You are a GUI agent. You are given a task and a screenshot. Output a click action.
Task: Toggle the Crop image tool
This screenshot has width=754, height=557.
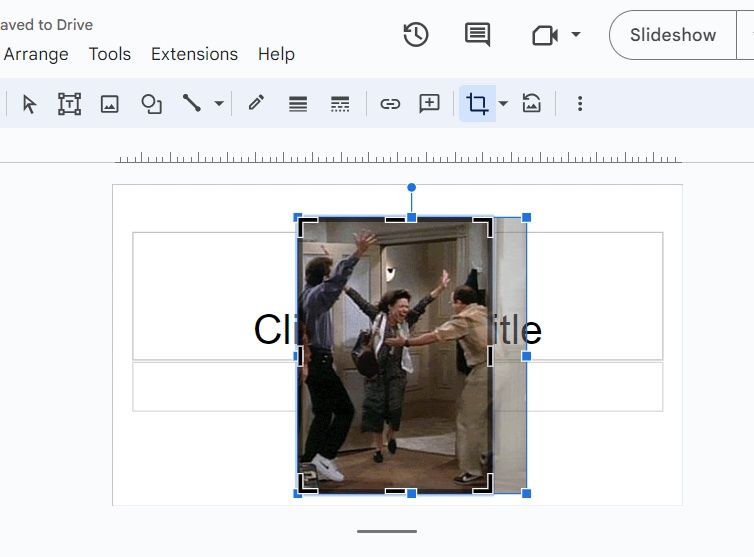(477, 104)
